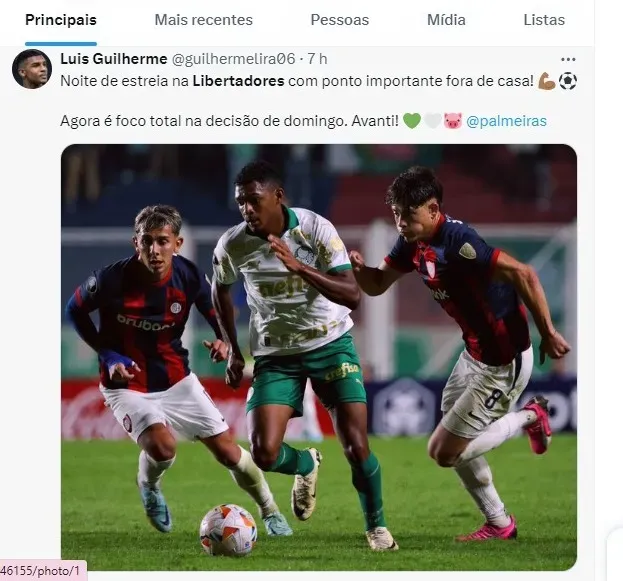Click the bold Libertadores keyword in tweet

(238, 81)
